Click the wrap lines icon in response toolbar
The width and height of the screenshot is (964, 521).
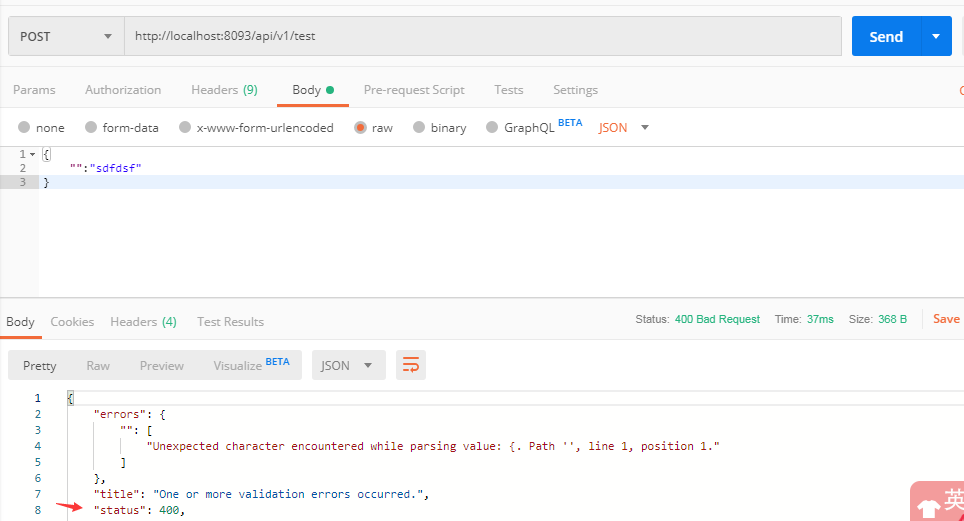411,366
